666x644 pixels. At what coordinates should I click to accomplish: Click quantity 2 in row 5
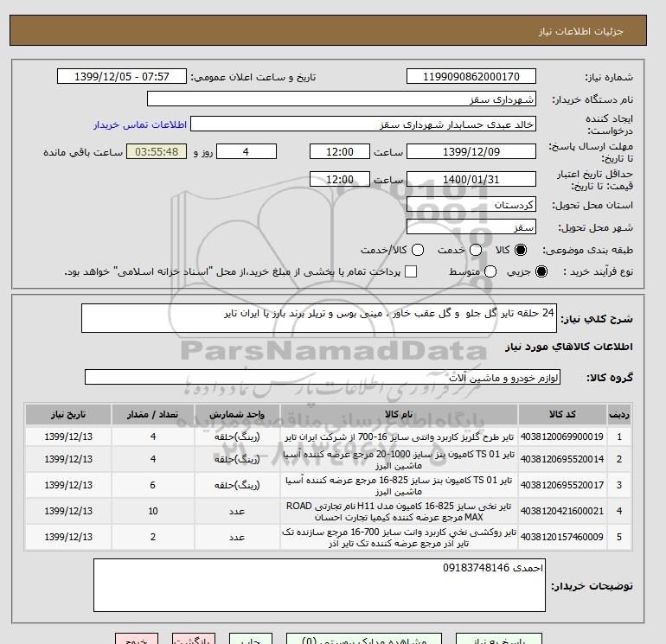click(153, 537)
